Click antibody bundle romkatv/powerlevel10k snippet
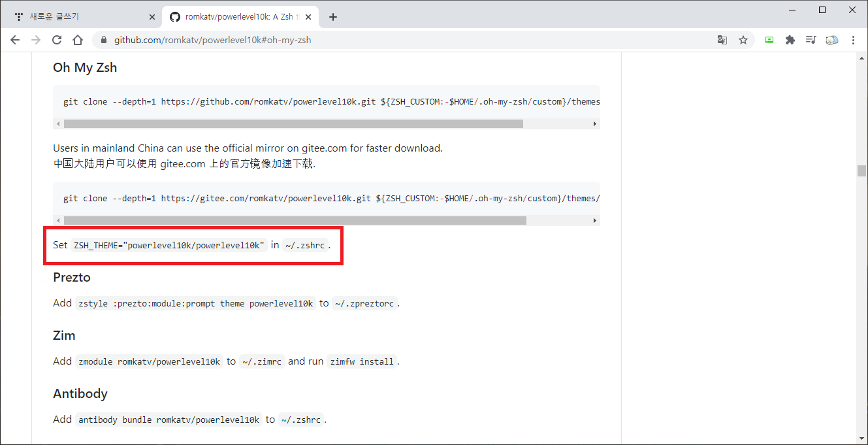The image size is (868, 445). pyautogui.click(x=169, y=420)
